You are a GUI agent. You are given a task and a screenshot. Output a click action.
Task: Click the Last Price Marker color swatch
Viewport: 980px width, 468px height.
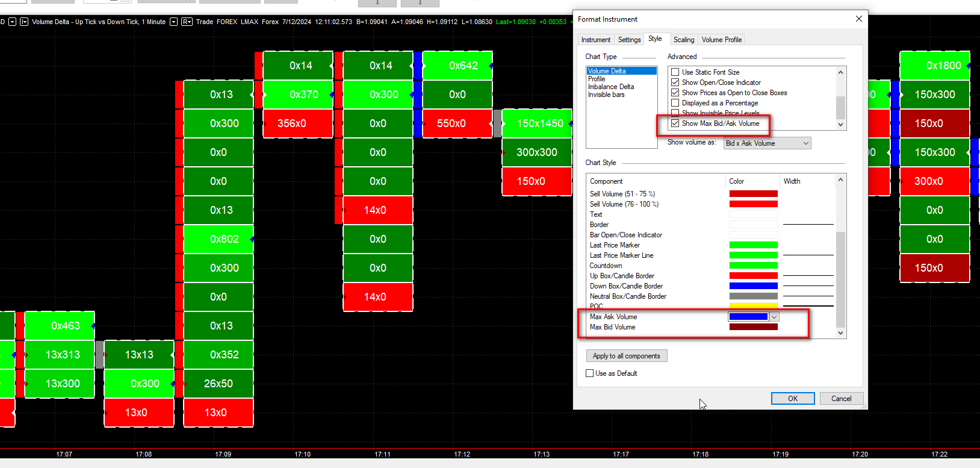753,245
